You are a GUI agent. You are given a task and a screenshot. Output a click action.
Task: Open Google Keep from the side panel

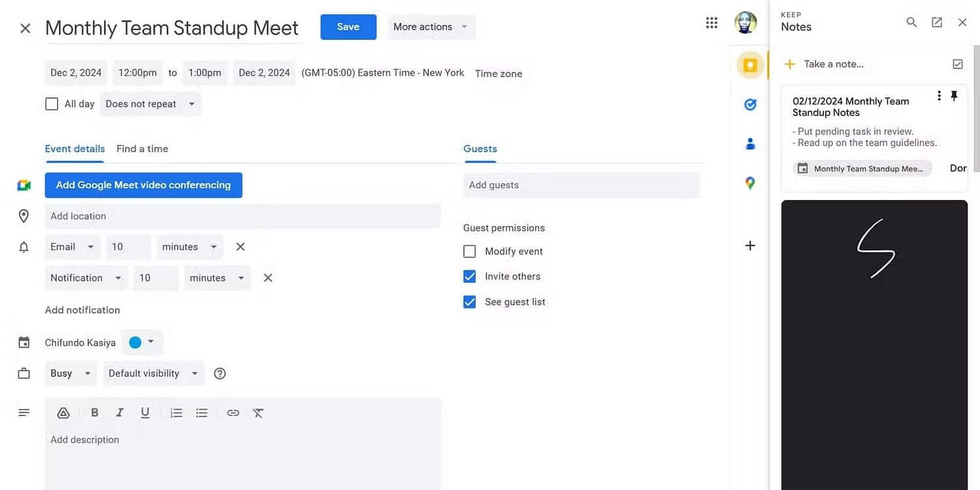(749, 65)
